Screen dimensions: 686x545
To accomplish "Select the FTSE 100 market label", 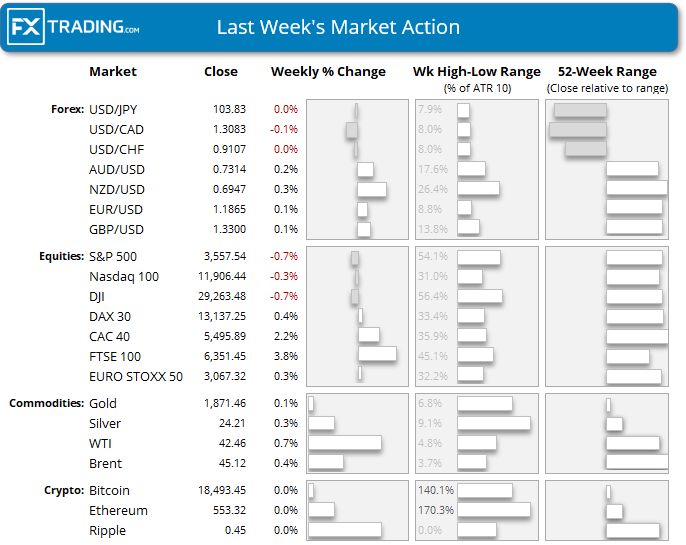I will (x=115, y=356).
